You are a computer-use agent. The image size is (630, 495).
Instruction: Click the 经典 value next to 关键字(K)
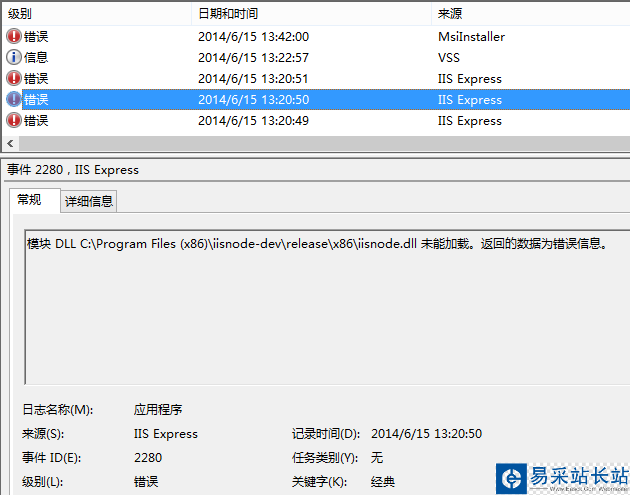383,481
